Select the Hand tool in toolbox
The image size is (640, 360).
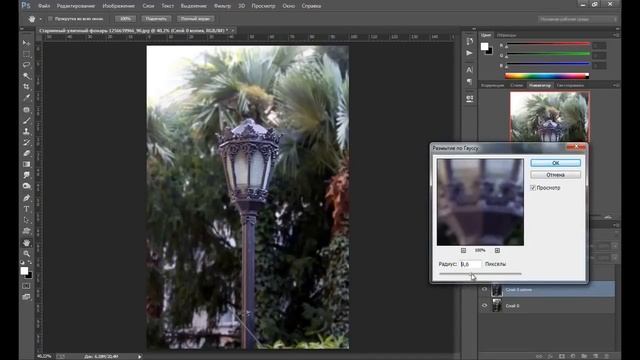coord(27,243)
